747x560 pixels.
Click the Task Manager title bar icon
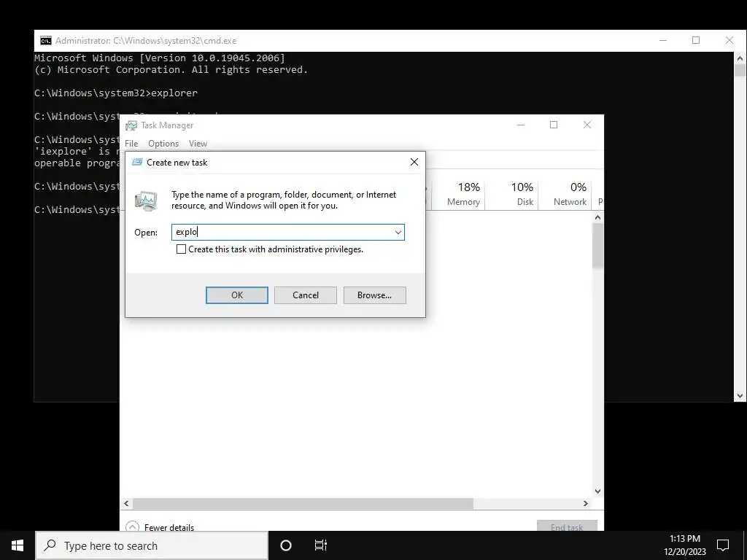(131, 125)
